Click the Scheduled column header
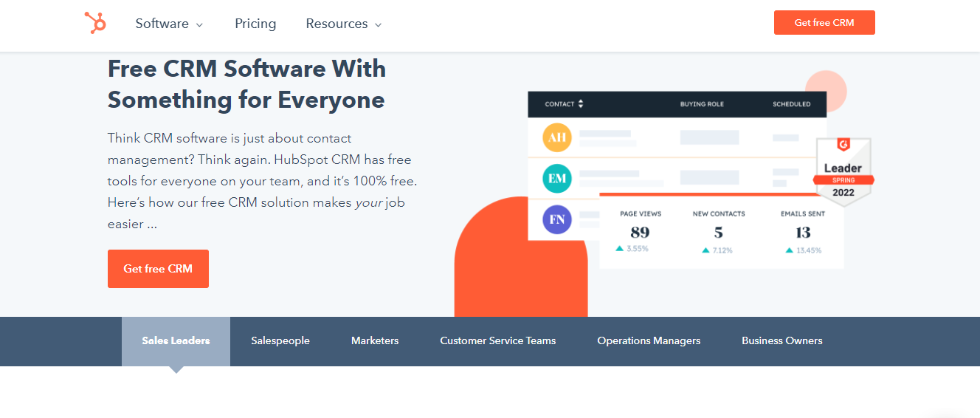This screenshot has width=980, height=418. tap(792, 104)
